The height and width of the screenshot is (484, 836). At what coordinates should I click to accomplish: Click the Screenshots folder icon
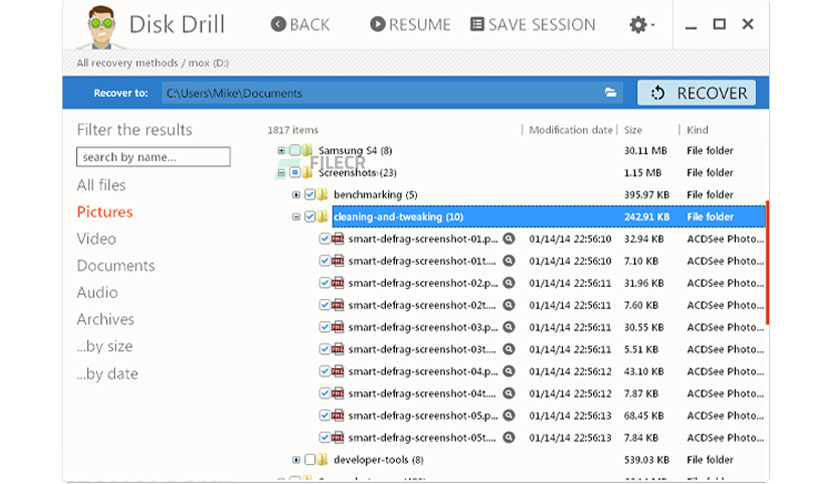tap(308, 173)
